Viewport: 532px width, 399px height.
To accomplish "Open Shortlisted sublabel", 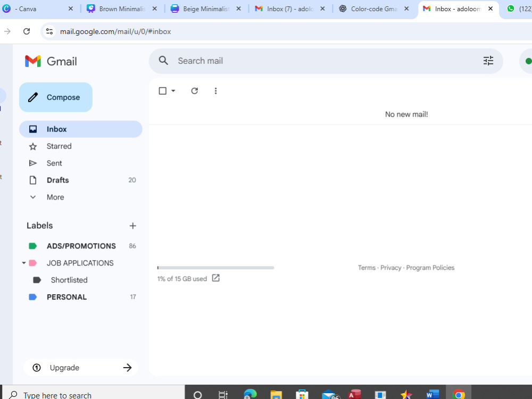I will (x=69, y=280).
